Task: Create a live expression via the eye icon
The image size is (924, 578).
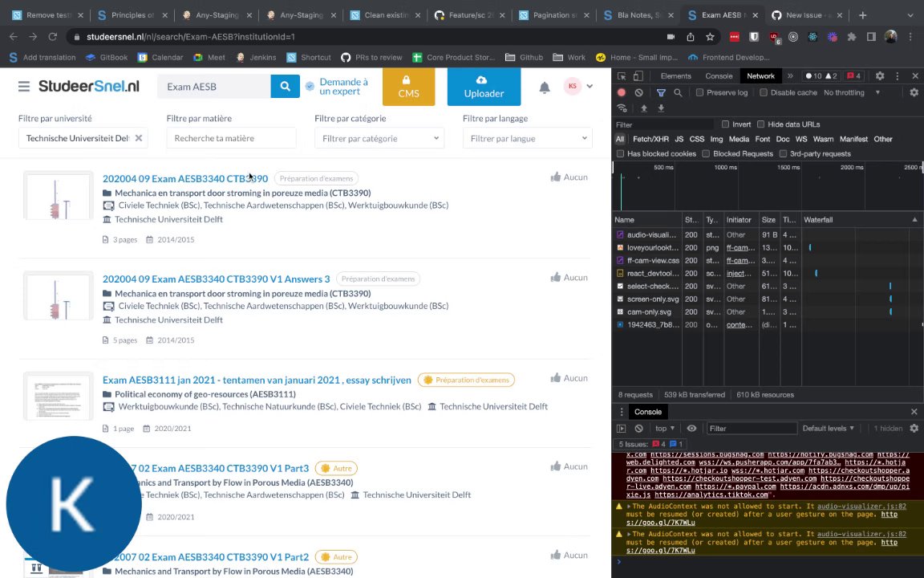Action: click(x=692, y=429)
